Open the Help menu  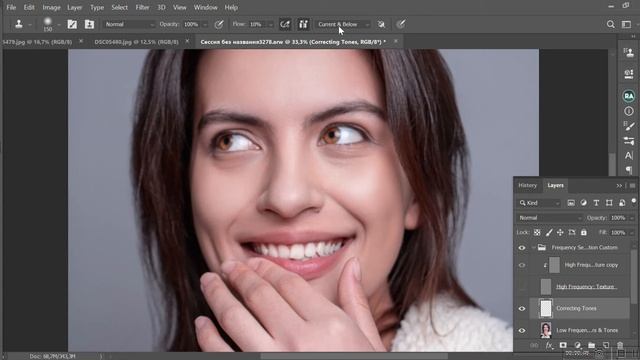coord(231,7)
